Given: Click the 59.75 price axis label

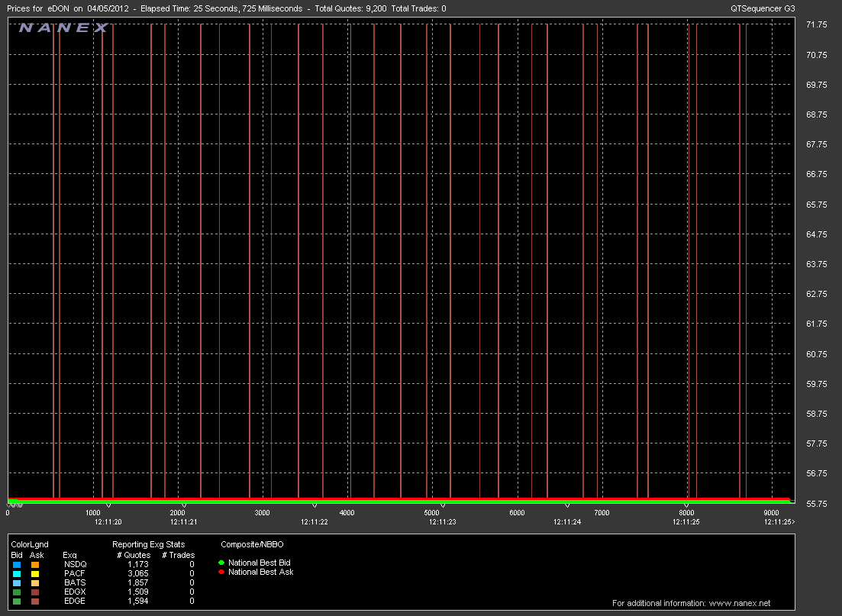Looking at the screenshot, I should (816, 384).
